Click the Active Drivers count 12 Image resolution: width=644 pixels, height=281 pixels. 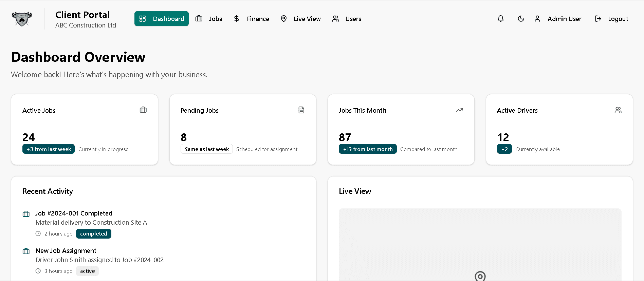[503, 137]
